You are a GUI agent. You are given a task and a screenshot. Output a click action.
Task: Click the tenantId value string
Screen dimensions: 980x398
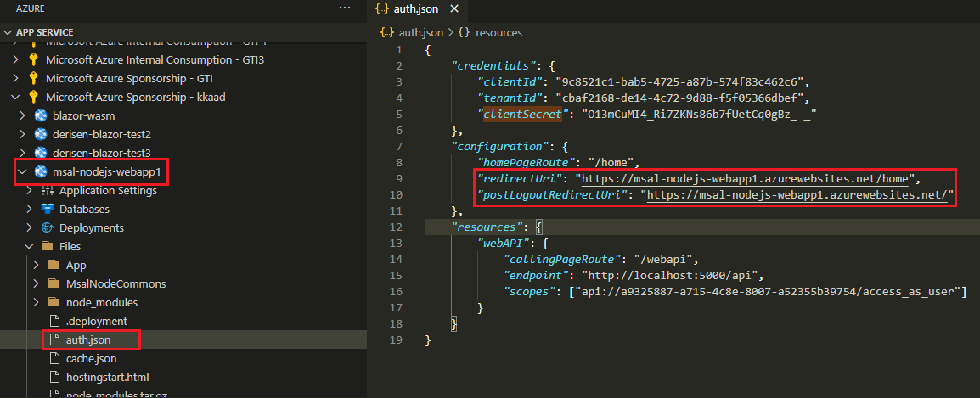681,98
